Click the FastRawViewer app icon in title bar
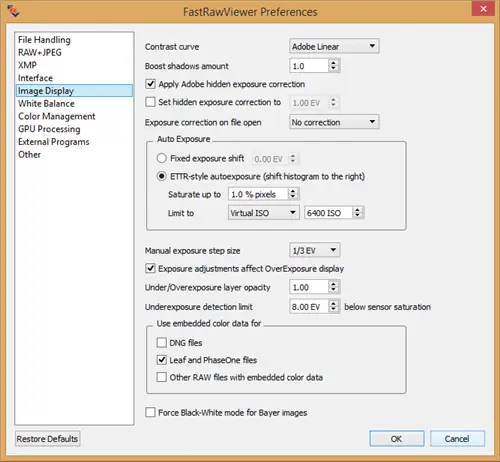Viewport: 500px width, 462px height. [x=13, y=11]
